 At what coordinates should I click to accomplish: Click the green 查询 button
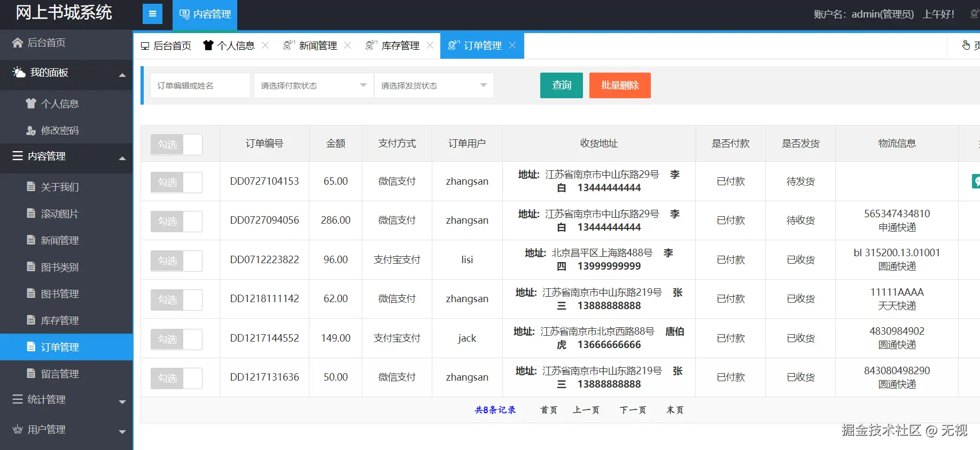[x=562, y=85]
